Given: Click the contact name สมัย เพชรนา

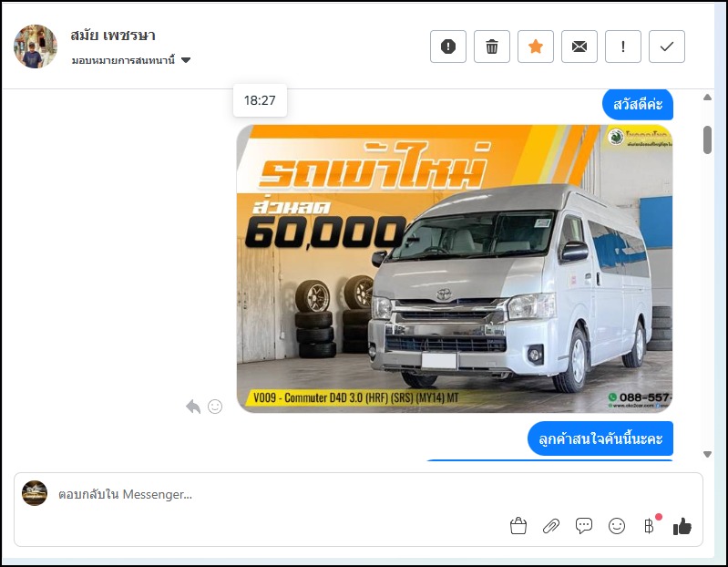Looking at the screenshot, I should [113, 36].
